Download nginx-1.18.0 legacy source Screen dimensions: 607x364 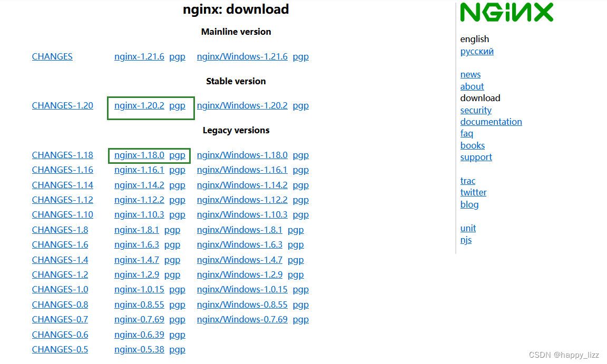tap(139, 155)
